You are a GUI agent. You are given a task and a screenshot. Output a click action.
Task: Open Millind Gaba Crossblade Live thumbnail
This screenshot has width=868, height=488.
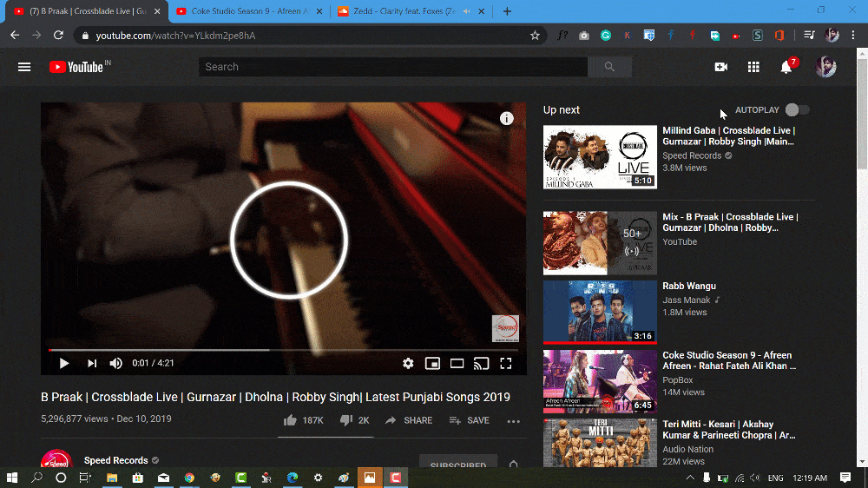pyautogui.click(x=600, y=157)
